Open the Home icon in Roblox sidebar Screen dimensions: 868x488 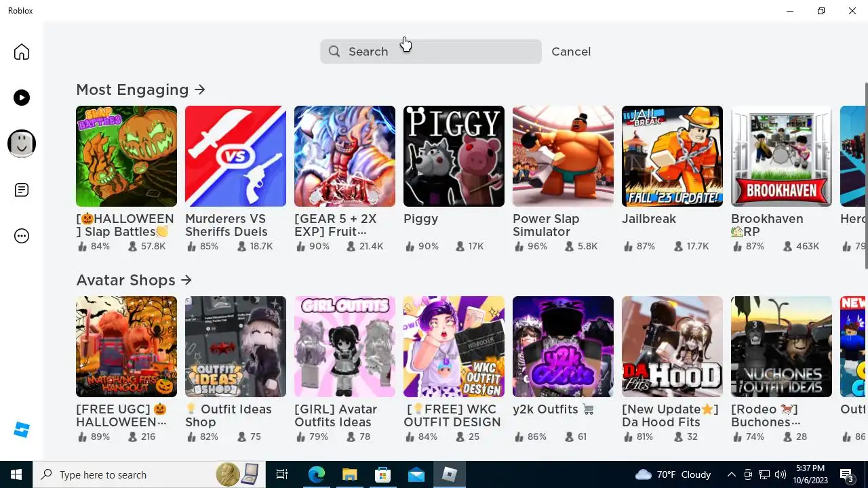pyautogui.click(x=22, y=52)
